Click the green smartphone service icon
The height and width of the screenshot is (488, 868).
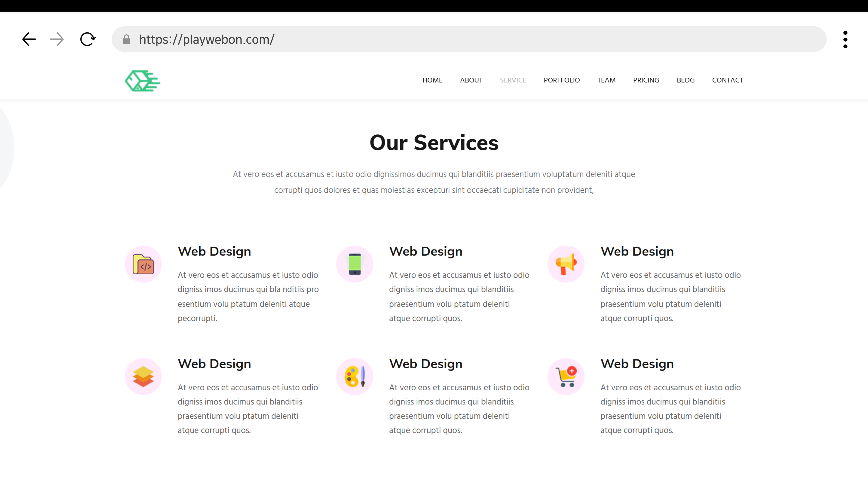tap(355, 264)
